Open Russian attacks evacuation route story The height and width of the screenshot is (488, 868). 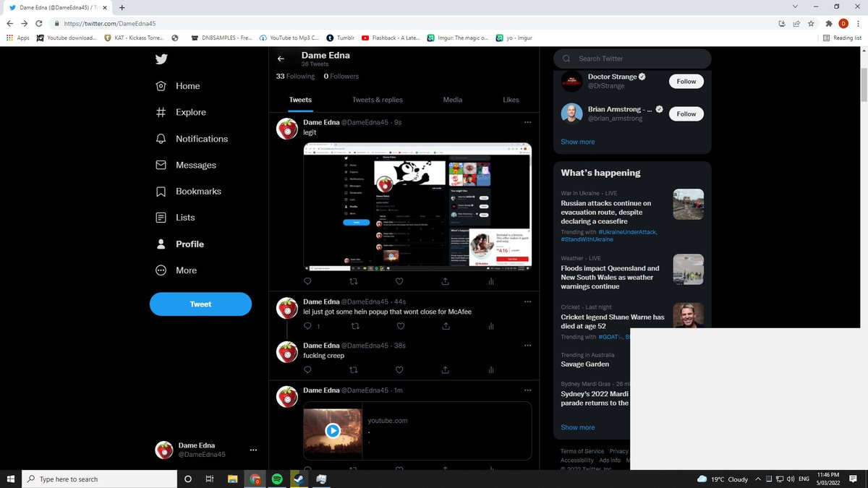pyautogui.click(x=606, y=213)
